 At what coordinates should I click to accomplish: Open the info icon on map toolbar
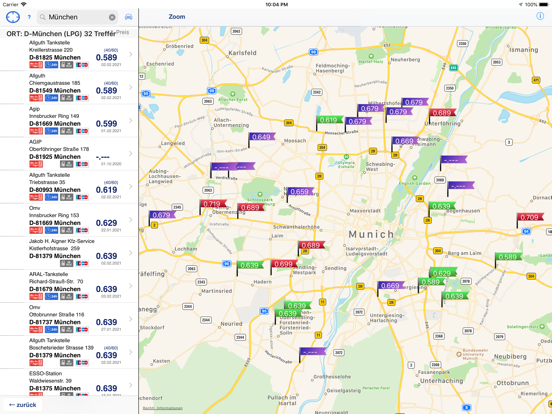pos(540,16)
